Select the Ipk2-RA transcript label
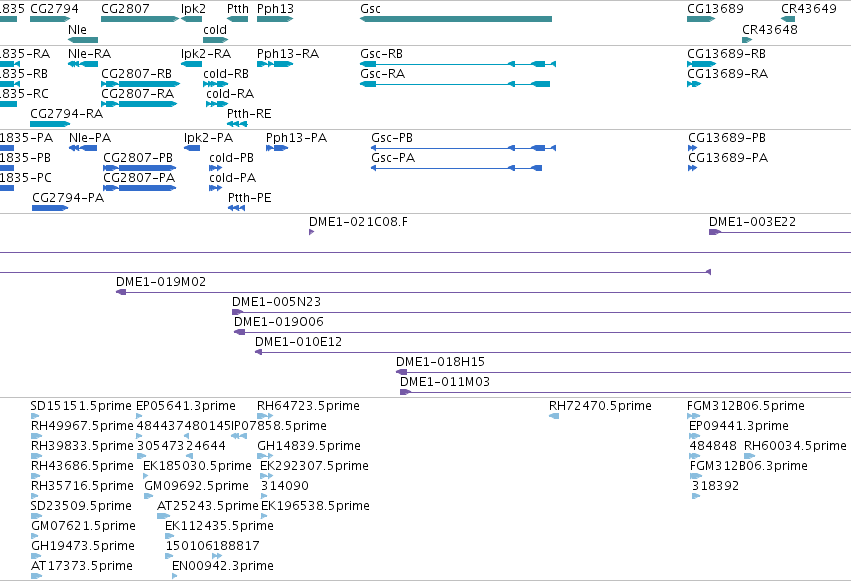This screenshot has height=581, width=851. pyautogui.click(x=206, y=54)
